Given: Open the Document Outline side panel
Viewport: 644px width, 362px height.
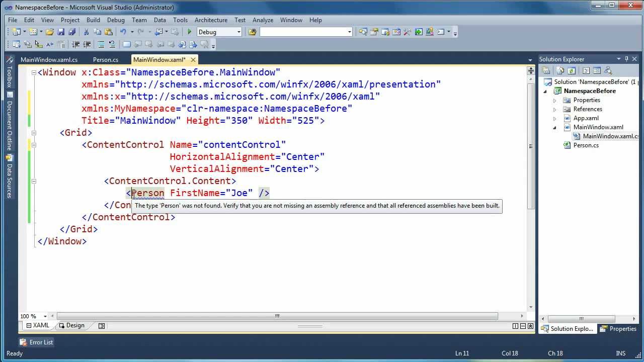Looking at the screenshot, I should pyautogui.click(x=9, y=122).
